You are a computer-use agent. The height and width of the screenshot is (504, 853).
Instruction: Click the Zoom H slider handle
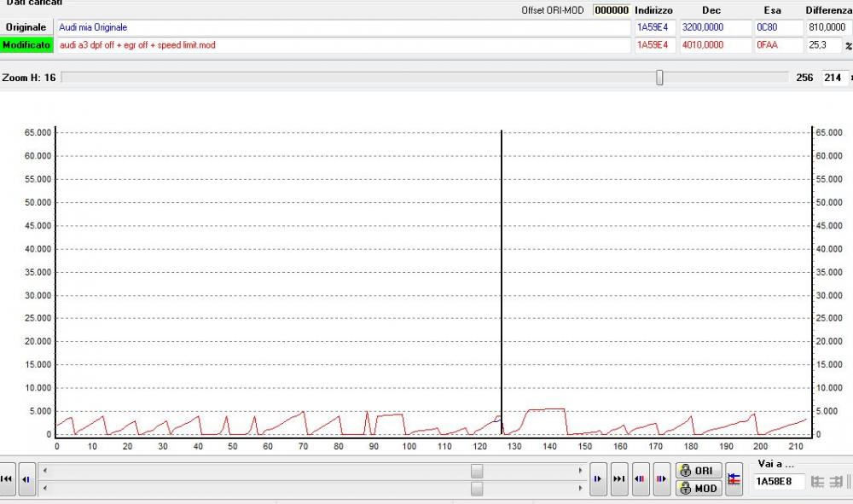pos(659,78)
